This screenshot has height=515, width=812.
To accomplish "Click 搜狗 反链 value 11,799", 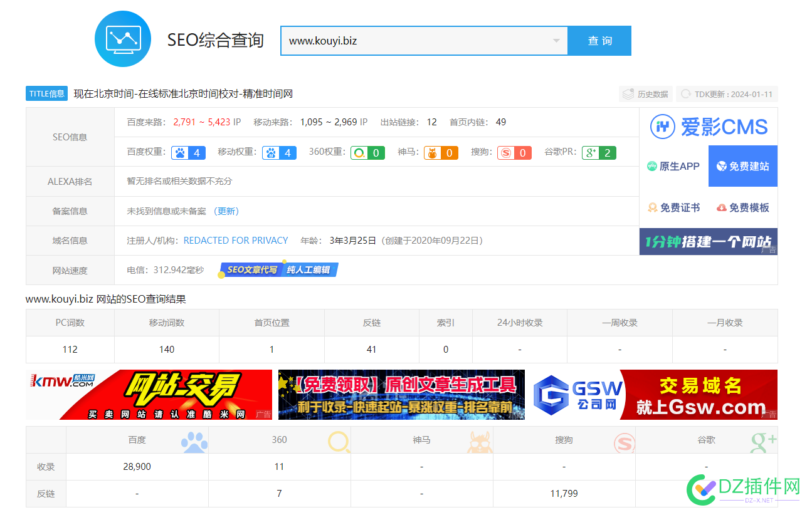I will point(564,494).
